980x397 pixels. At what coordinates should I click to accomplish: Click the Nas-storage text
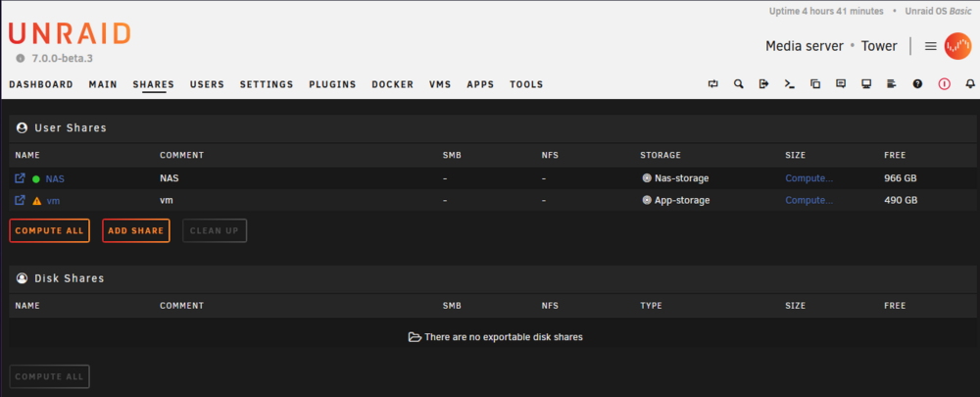(x=682, y=178)
